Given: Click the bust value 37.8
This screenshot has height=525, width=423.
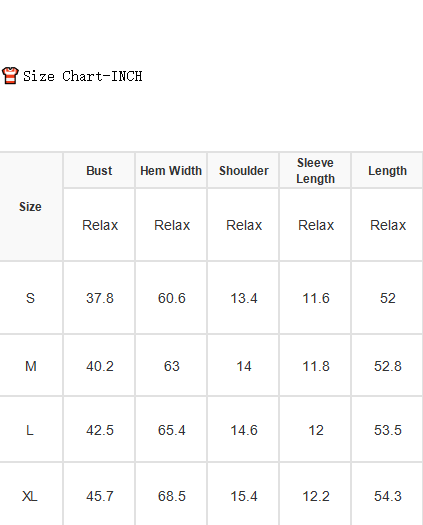Looking at the screenshot, I should click(x=100, y=298).
